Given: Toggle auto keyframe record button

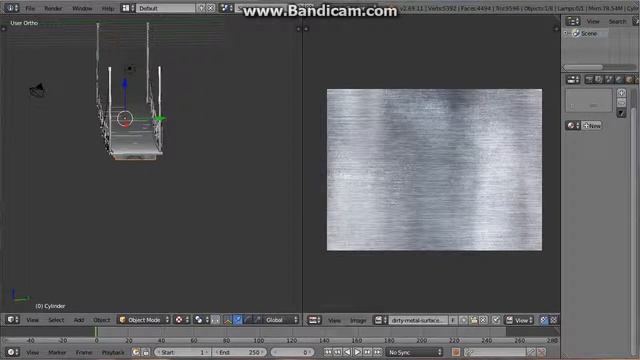Looking at the screenshot, I should point(456,352).
